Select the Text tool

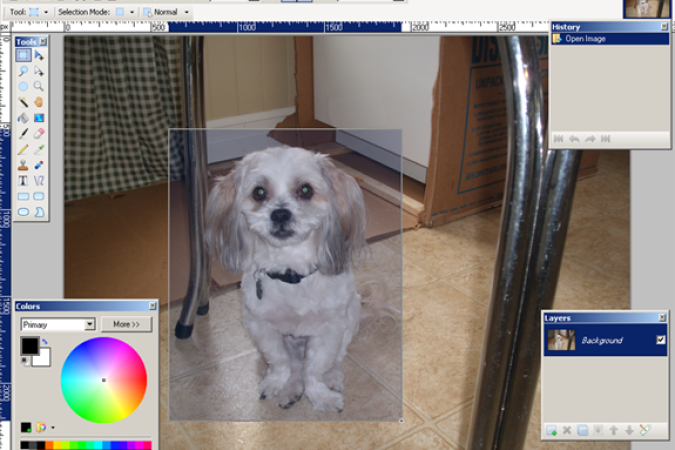(x=23, y=181)
